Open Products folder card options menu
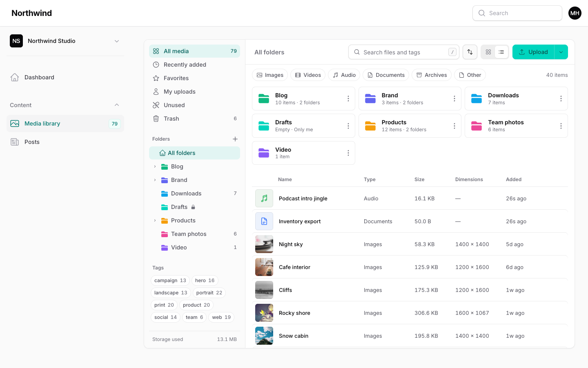The height and width of the screenshot is (368, 588). (454, 126)
